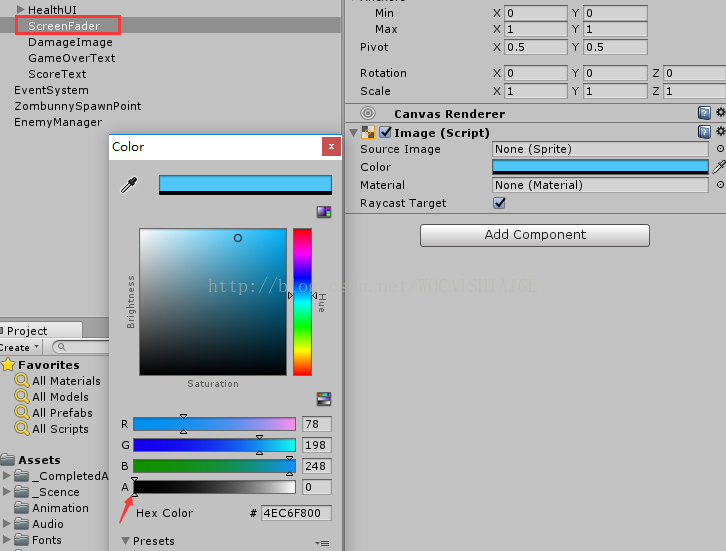726x551 pixels.
Task: Close the Color dialog
Action: (x=331, y=147)
